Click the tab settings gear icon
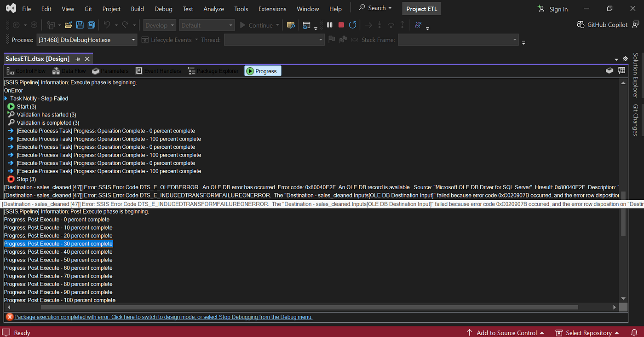The image size is (644, 337). point(625,58)
